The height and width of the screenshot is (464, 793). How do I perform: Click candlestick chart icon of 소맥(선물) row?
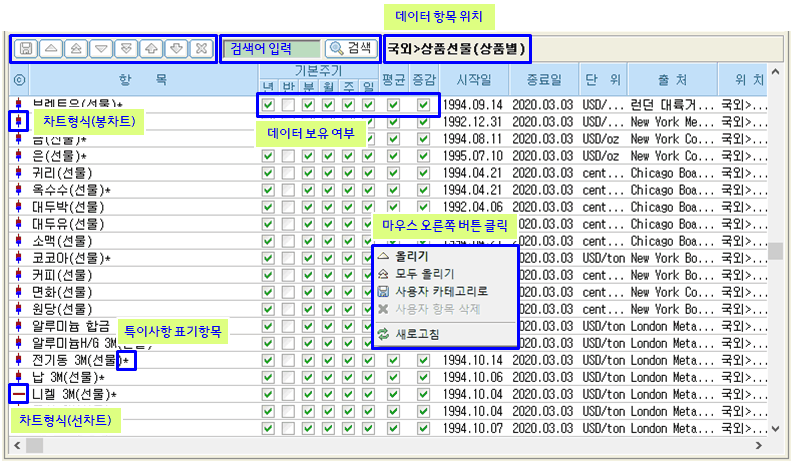(x=19, y=241)
